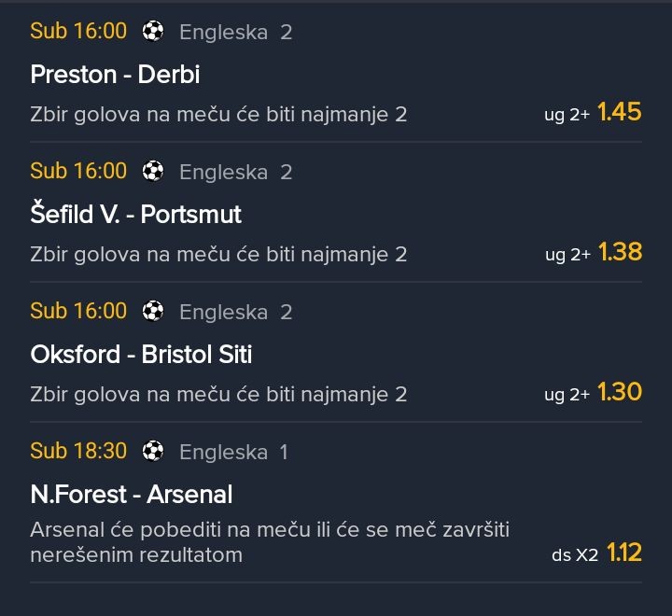Open the Preston - Derbi match
The width and height of the screenshot is (672, 616).
(115, 75)
